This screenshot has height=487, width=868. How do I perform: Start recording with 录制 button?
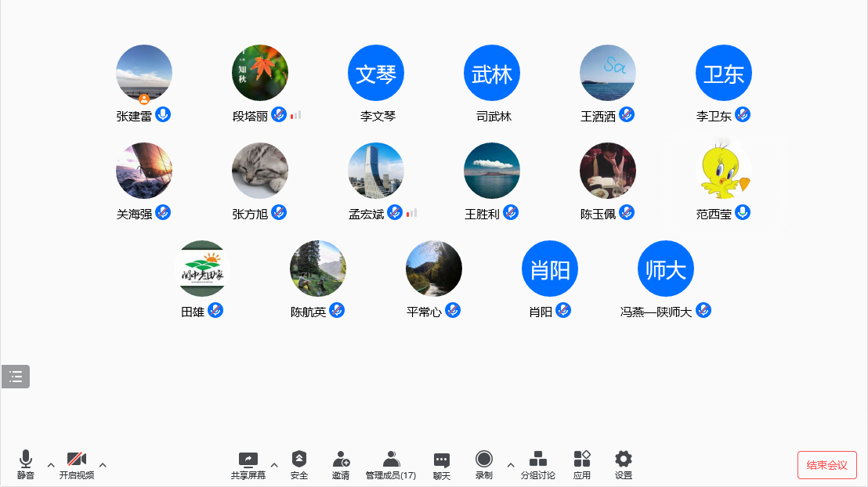484,460
